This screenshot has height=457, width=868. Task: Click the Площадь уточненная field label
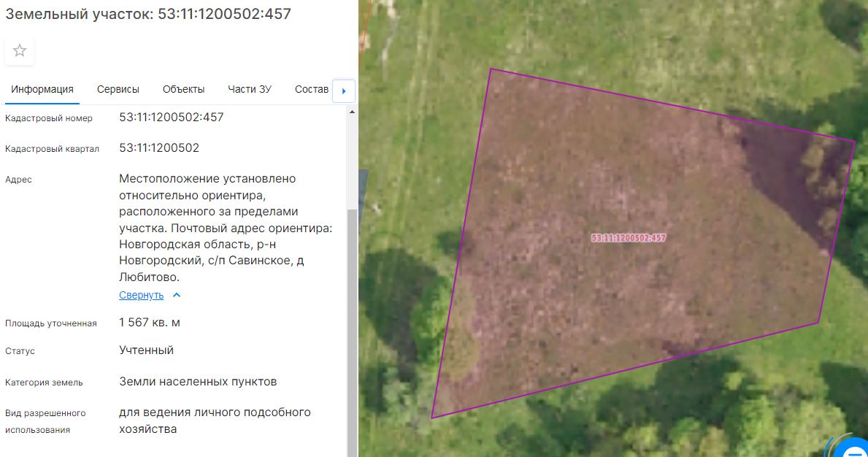coord(51,323)
